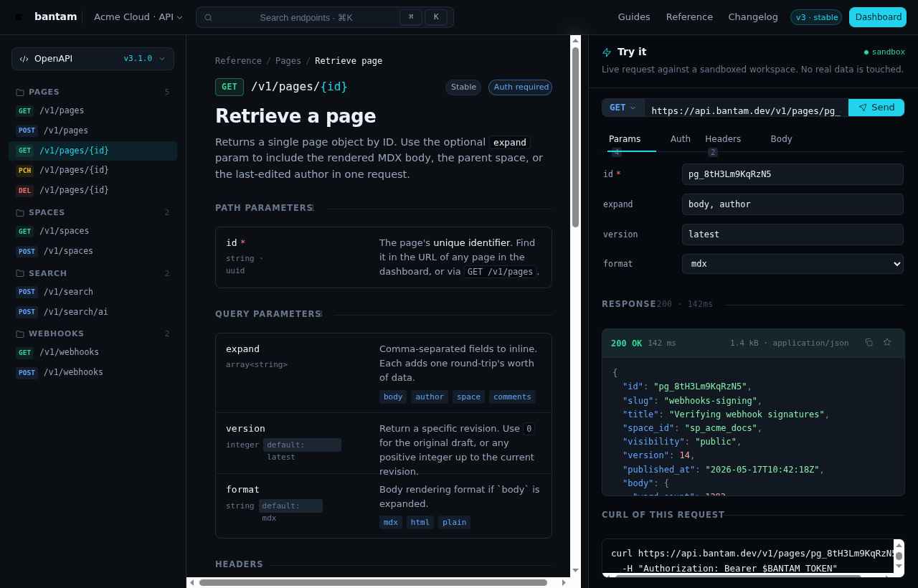The height and width of the screenshot is (588, 918).
Task: Open the Acme Cloud · API switcher
Action: [138, 17]
